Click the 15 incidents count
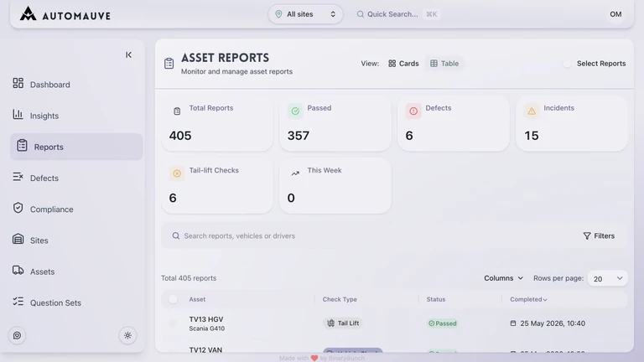The height and width of the screenshot is (362, 644). click(532, 136)
